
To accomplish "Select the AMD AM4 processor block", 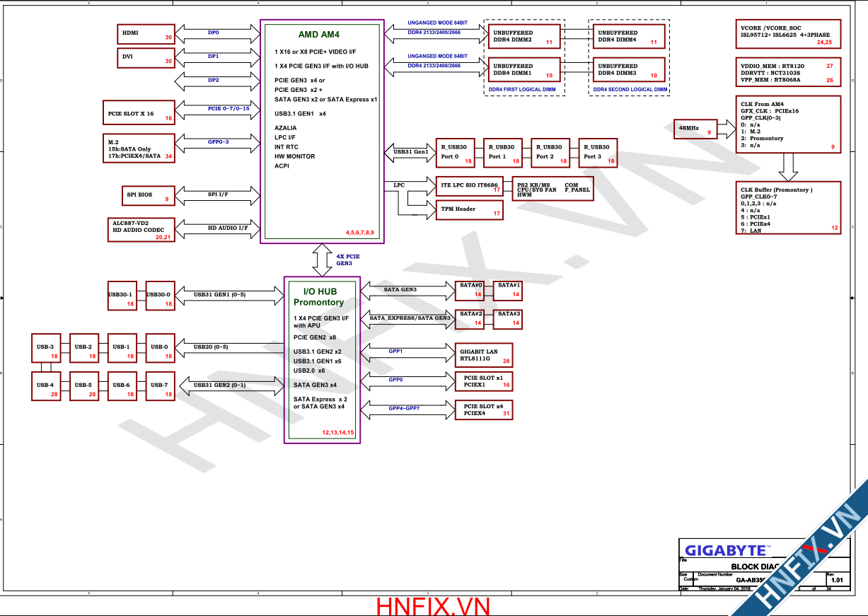I will point(323,132).
